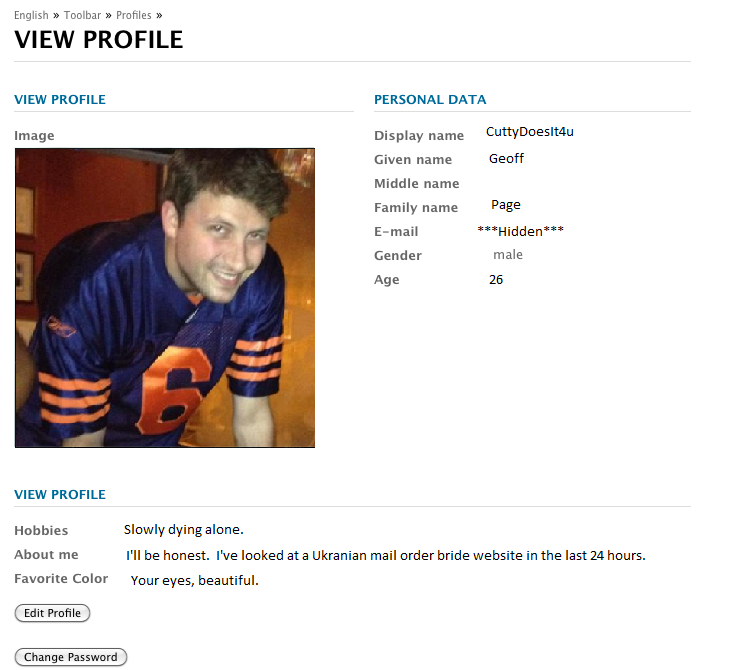Click the profile photo thumbnail
731x670 pixels.
pyautogui.click(x=165, y=298)
